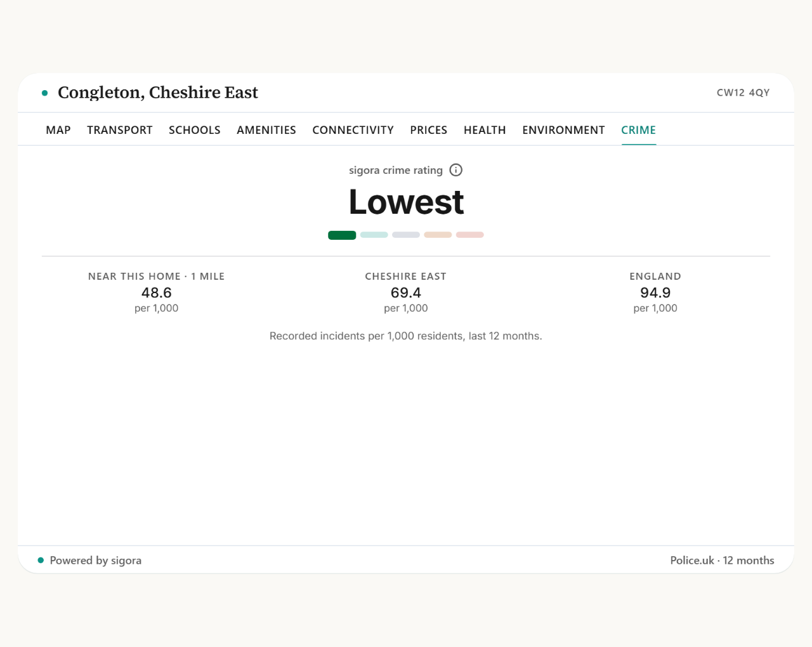Click the CHESHIRE EAST column label

tap(406, 277)
